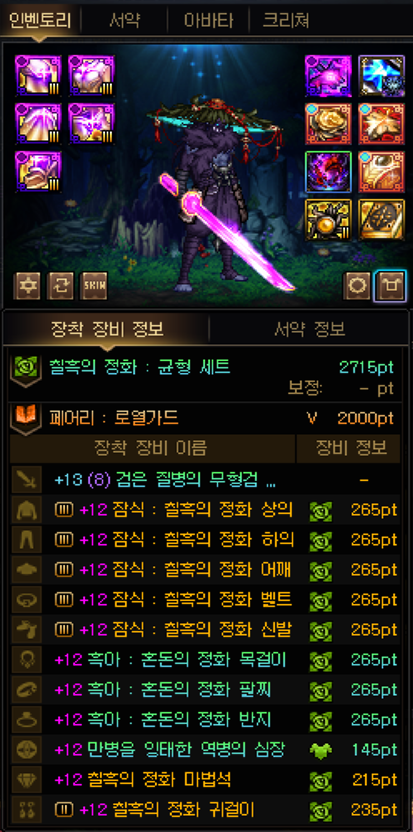Click the golden spider orb equipment slot

[x=328, y=220]
